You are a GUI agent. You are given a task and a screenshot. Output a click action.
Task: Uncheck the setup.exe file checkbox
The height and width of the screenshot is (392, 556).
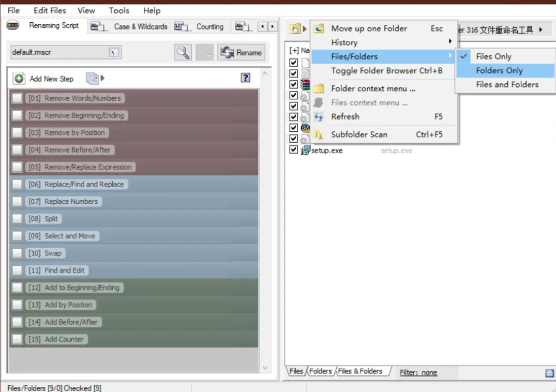click(x=293, y=149)
